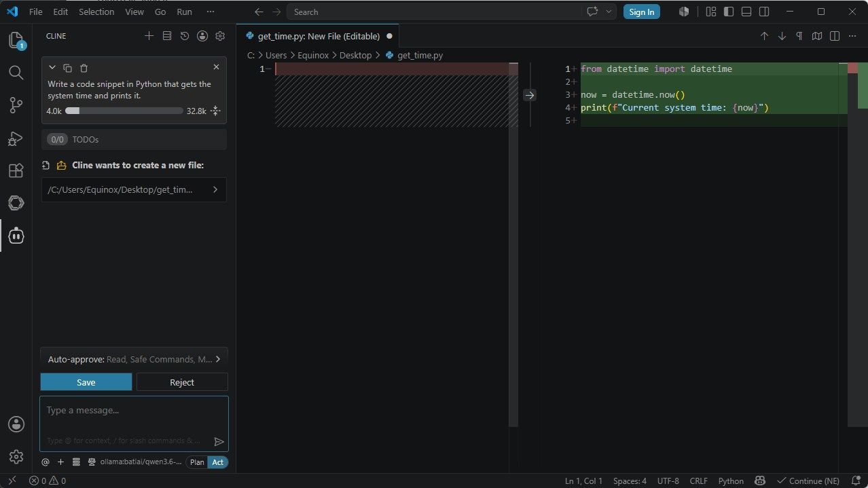The image size is (868, 488).
Task: Send the message with arrow icon
Action: pos(219,441)
